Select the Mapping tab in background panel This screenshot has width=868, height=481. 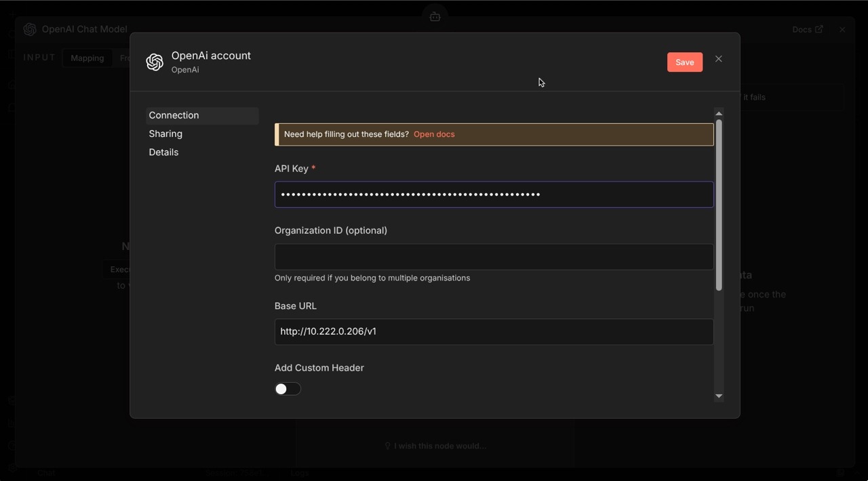[x=87, y=58]
